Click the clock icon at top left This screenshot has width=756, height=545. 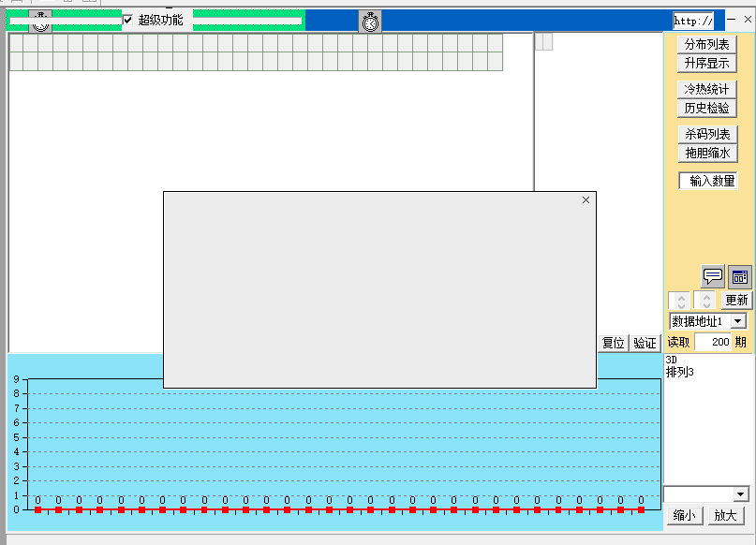(40, 22)
